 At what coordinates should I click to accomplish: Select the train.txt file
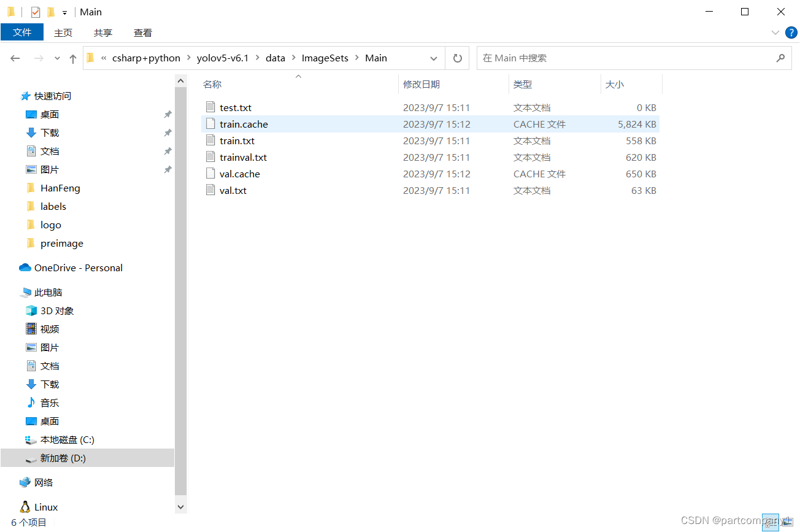[x=430, y=141]
